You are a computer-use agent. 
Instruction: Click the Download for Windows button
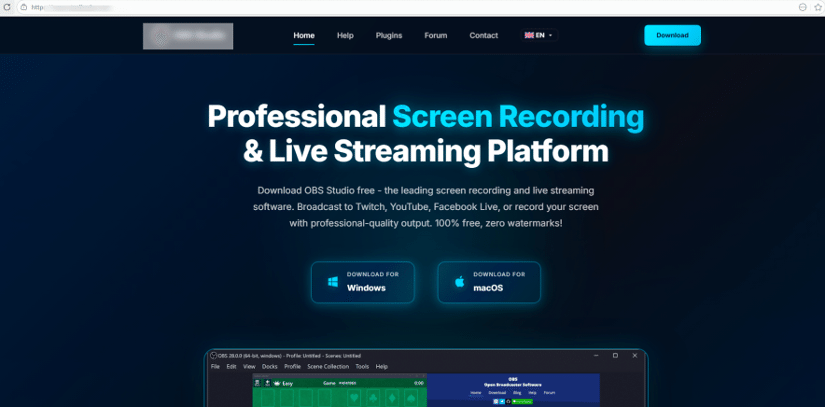[362, 282]
